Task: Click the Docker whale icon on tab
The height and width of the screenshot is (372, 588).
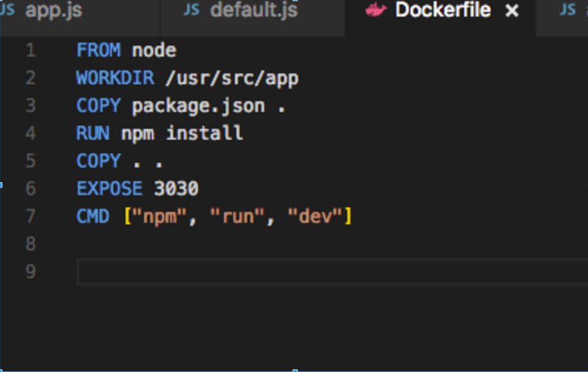Action: (376, 9)
